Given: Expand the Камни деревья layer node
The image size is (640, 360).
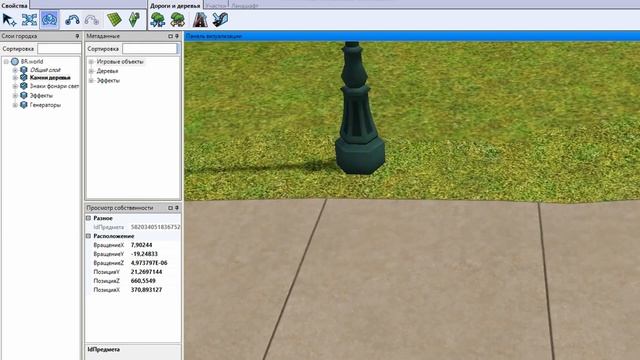Looking at the screenshot, I should coord(15,78).
